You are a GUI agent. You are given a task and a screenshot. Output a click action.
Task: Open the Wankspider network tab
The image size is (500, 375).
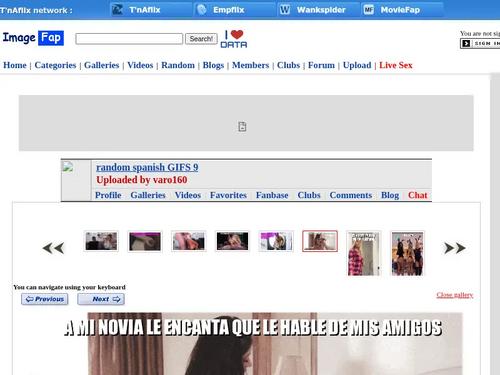(318, 10)
